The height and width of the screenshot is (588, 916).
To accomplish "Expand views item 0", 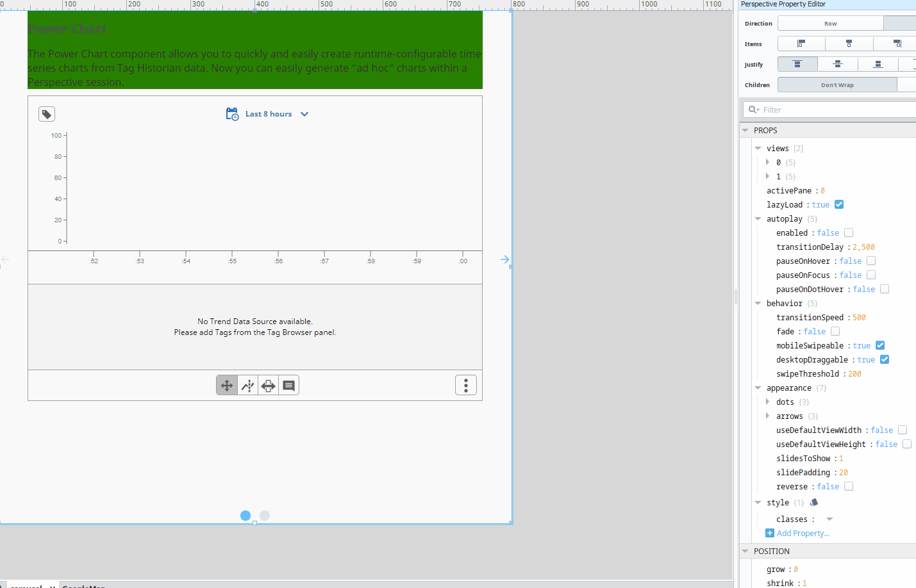I will [x=767, y=162].
